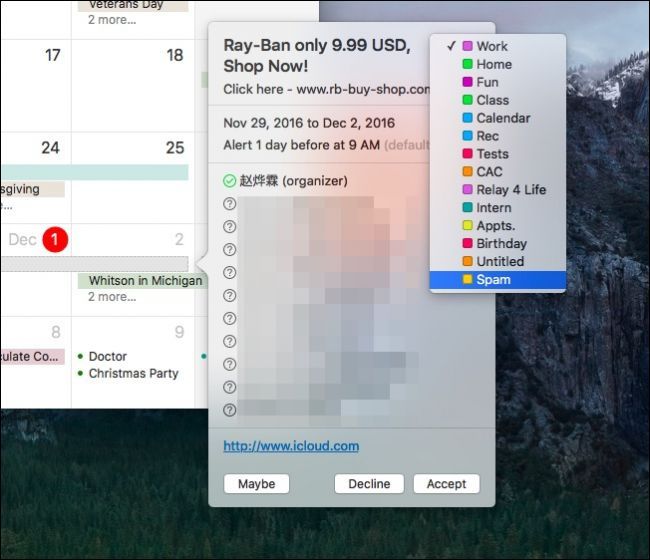Image resolution: width=650 pixels, height=560 pixels.
Task: Select the Calendar entry in the popup
Action: (x=497, y=118)
